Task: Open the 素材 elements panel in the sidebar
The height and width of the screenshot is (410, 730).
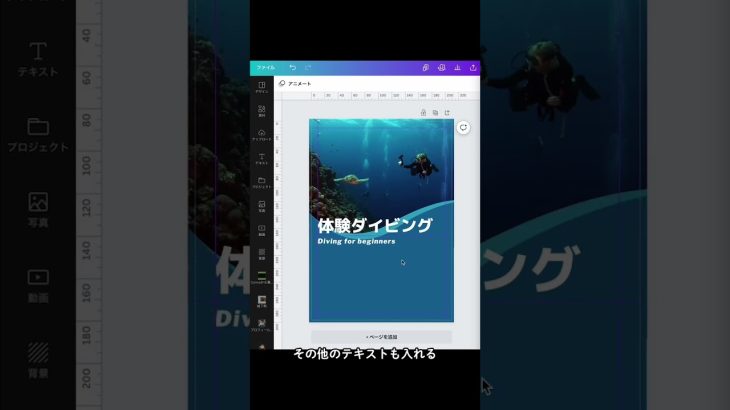Action: pos(261,110)
